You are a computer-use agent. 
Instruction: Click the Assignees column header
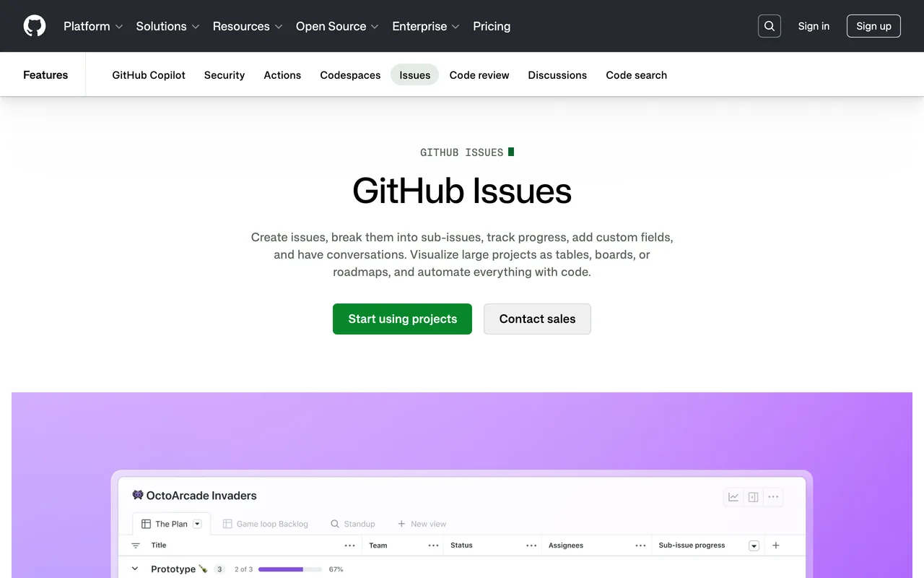[x=566, y=545]
